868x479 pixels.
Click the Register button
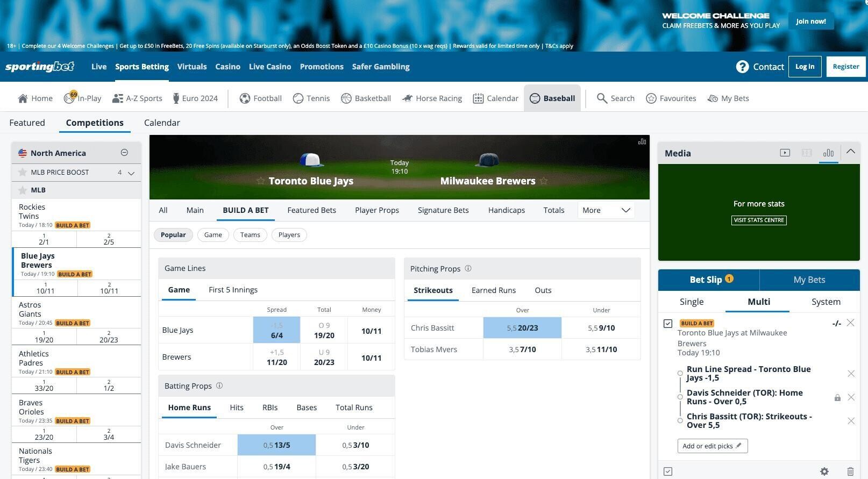(x=846, y=67)
